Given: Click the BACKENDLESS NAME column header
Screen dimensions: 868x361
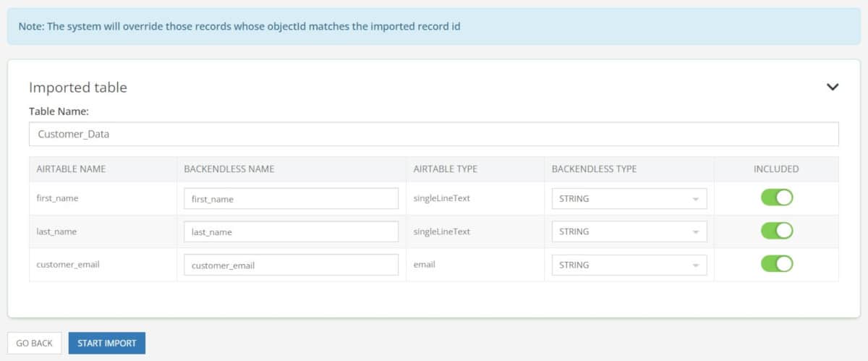Looking at the screenshot, I should coord(229,169).
